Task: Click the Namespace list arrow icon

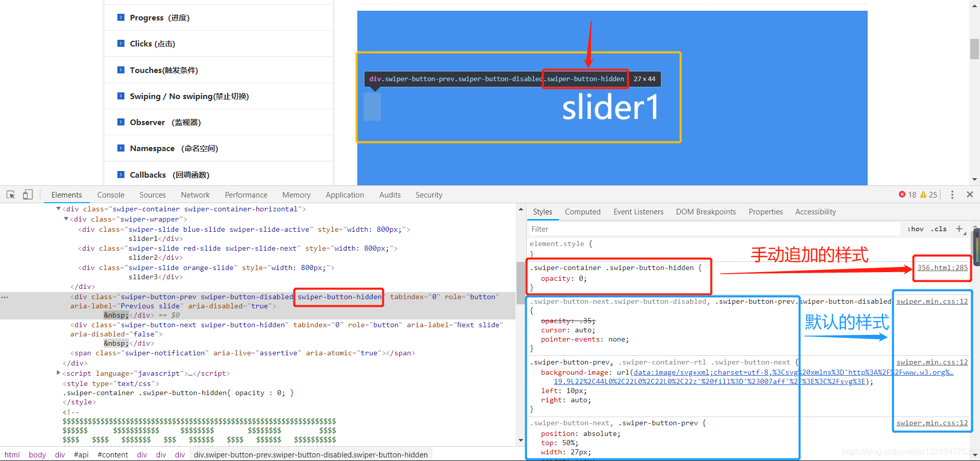Action: 121,148
